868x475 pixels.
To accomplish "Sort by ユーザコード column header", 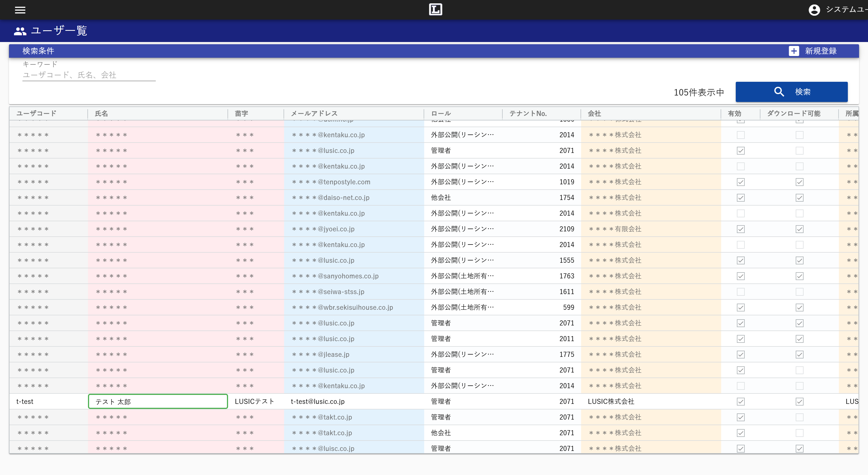I will click(36, 113).
